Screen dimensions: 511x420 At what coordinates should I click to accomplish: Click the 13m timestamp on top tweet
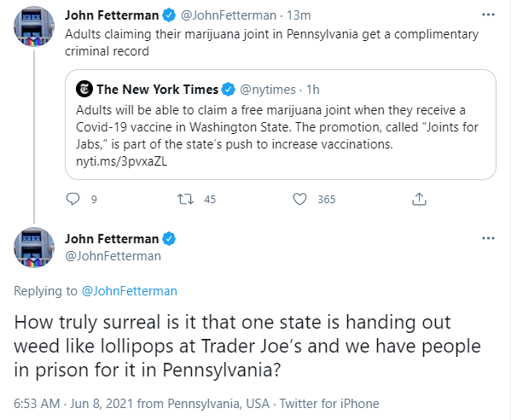point(299,15)
